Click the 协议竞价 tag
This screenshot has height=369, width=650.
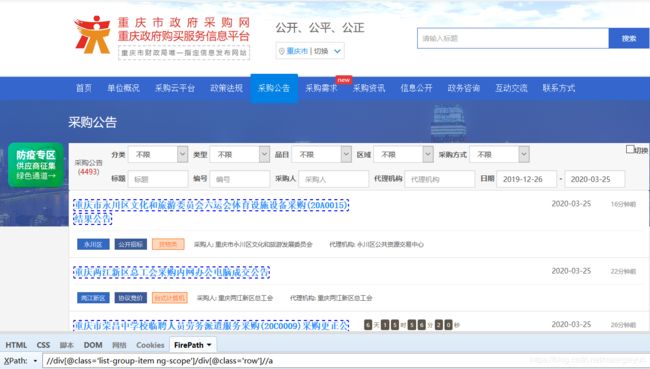point(131,298)
